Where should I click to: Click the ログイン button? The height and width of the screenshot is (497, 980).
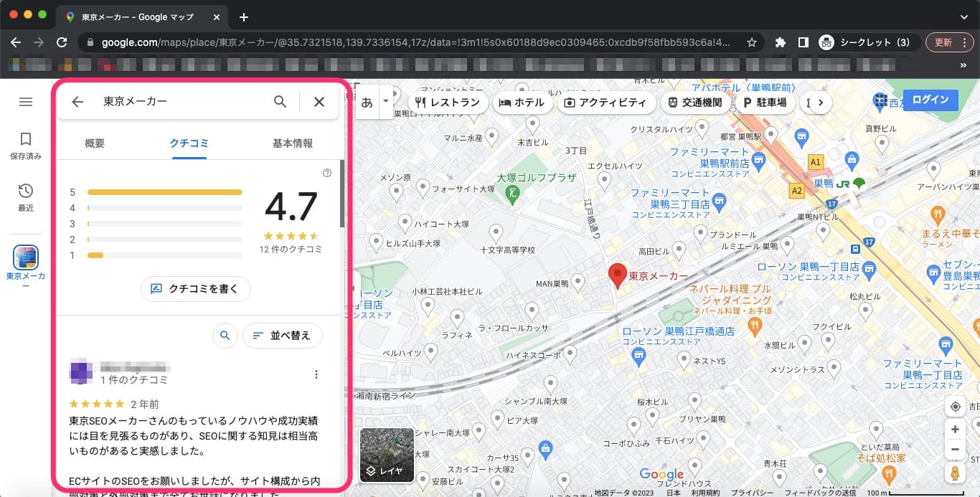pos(930,100)
